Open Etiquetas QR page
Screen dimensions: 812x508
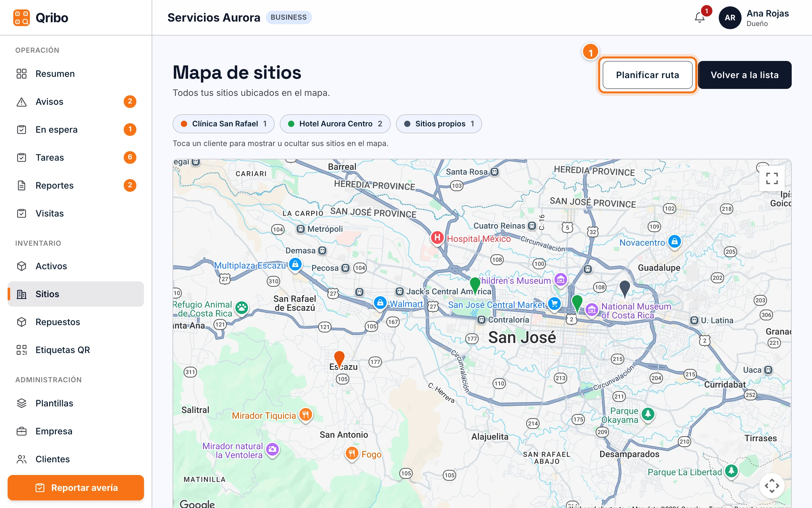click(x=76, y=350)
